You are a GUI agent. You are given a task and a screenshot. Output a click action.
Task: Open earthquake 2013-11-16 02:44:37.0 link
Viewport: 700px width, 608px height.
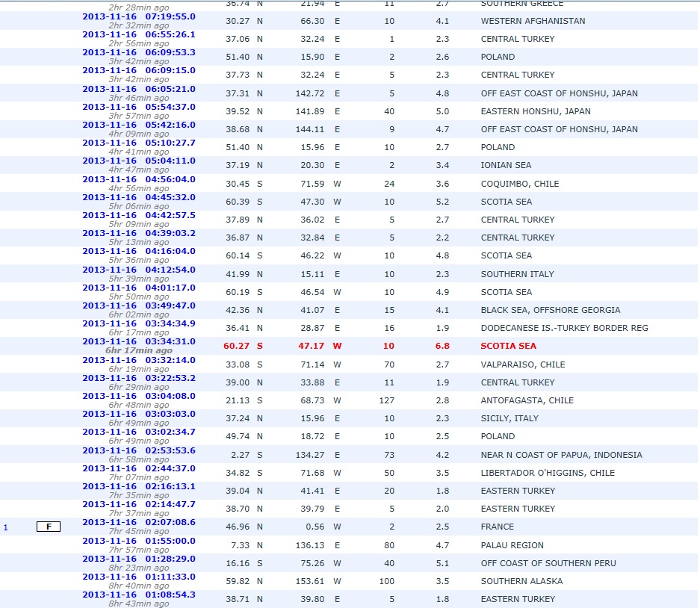(x=139, y=468)
